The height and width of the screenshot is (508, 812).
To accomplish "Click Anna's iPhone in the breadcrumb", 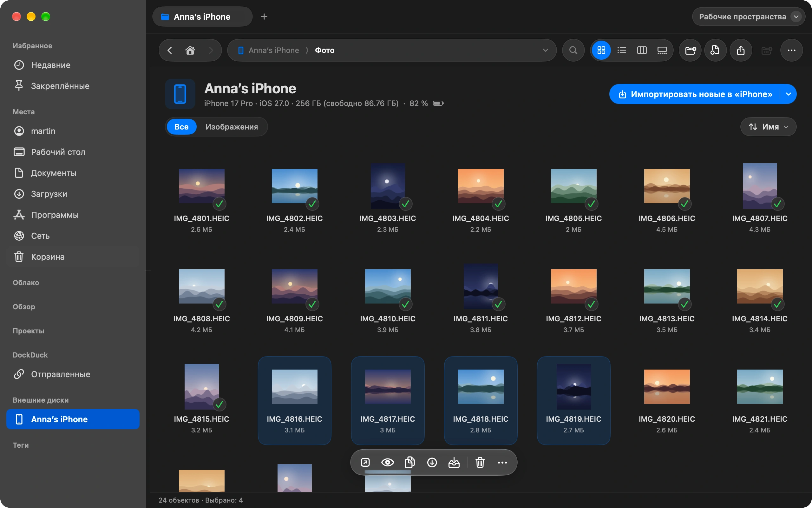I will pyautogui.click(x=273, y=50).
